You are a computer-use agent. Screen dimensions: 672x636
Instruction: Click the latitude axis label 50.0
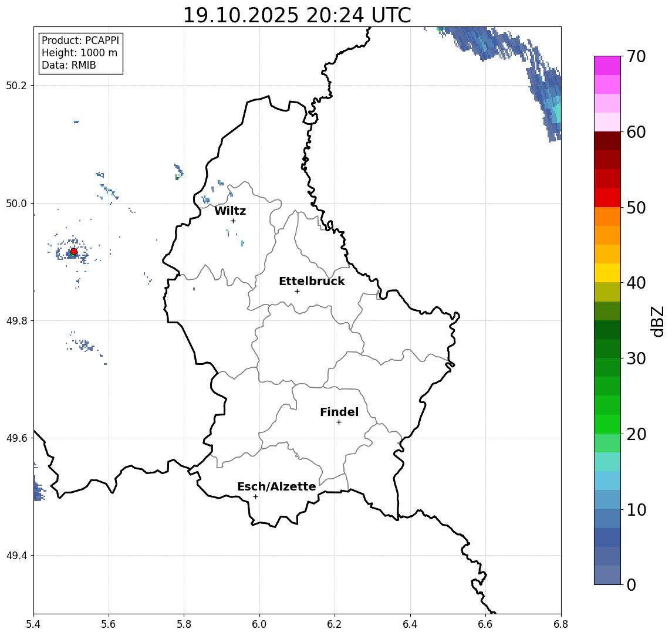pyautogui.click(x=16, y=203)
